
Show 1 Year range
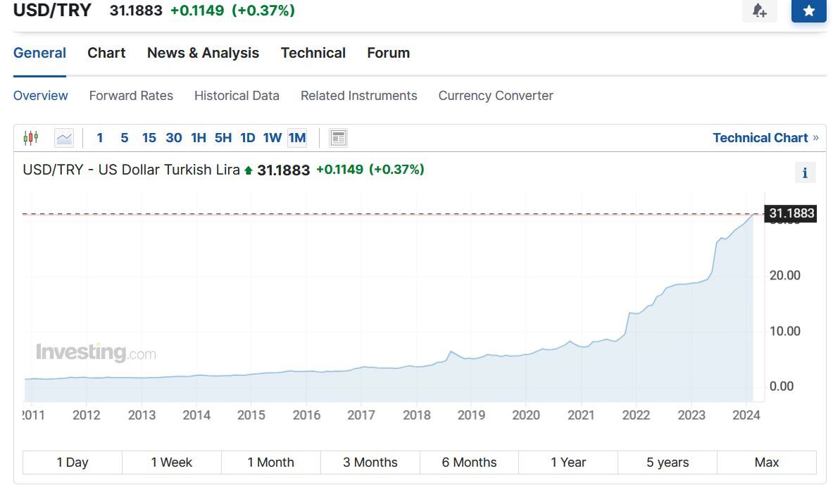click(568, 462)
